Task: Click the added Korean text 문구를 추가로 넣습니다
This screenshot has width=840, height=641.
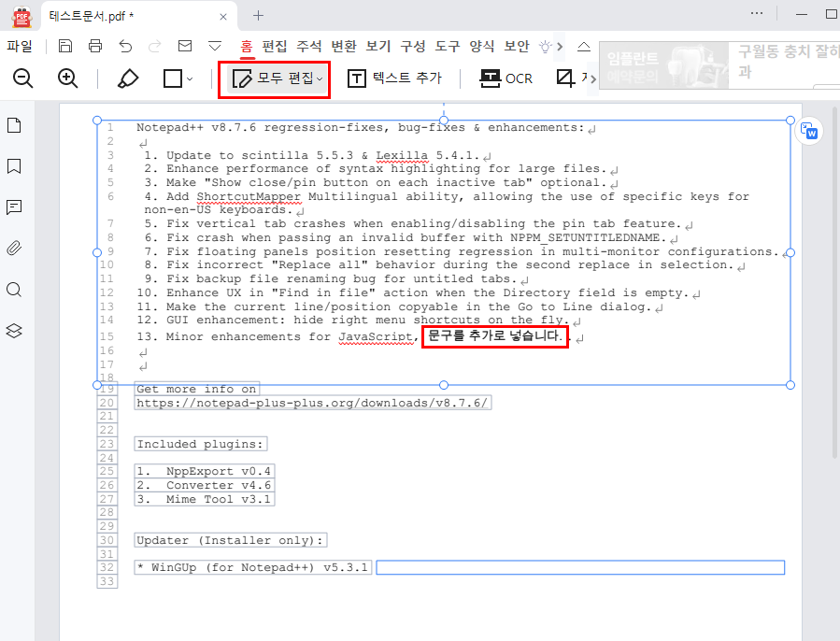Action: [495, 336]
